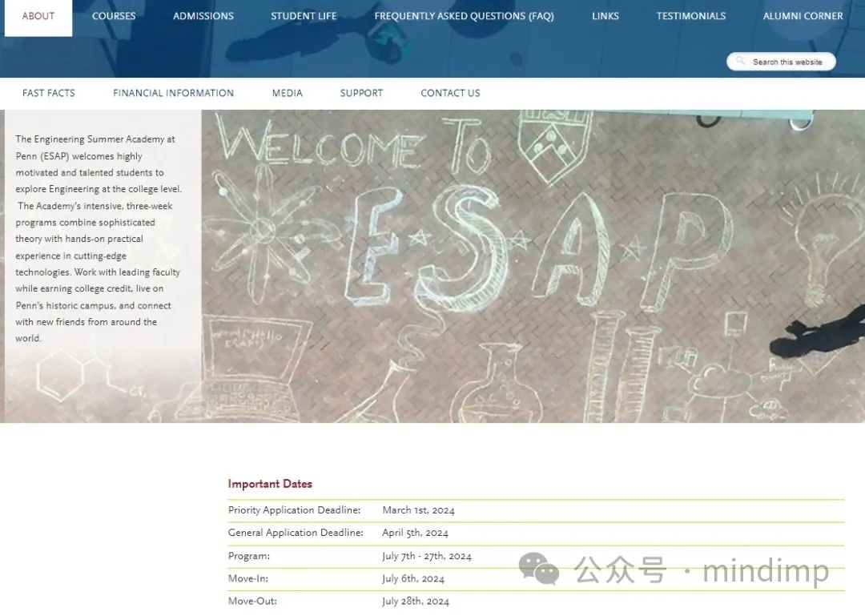Open the ABOUT tab
Screen dimensions: 865x616
click(x=38, y=17)
